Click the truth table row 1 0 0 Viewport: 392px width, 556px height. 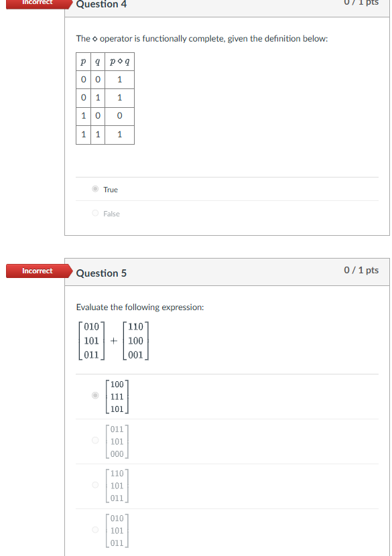(x=105, y=116)
